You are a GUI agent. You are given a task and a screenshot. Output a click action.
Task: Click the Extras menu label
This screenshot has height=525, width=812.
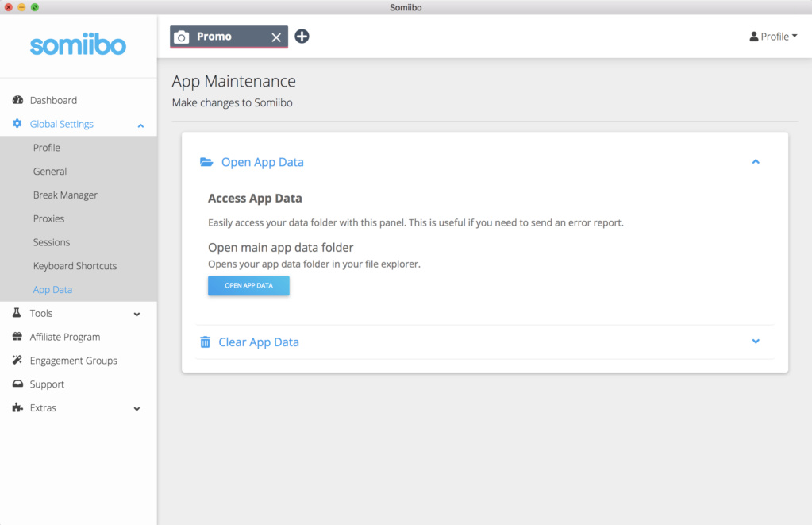coord(43,408)
